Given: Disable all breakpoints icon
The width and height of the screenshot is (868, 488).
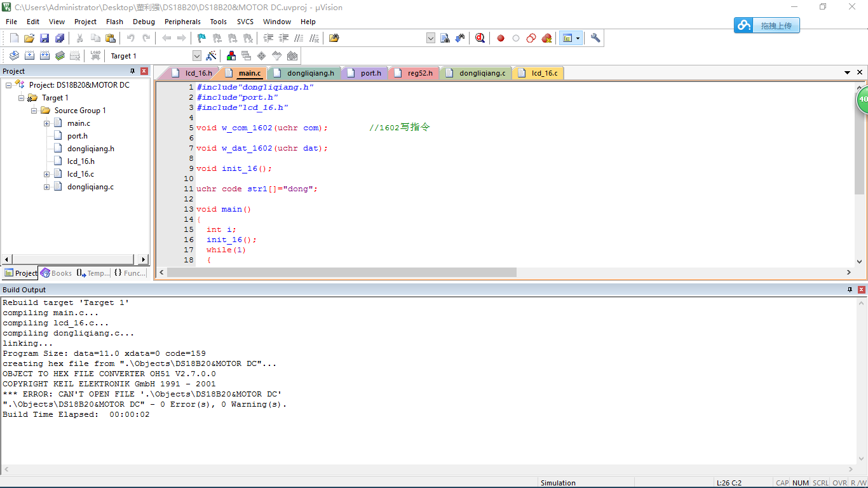Looking at the screenshot, I should [x=531, y=38].
